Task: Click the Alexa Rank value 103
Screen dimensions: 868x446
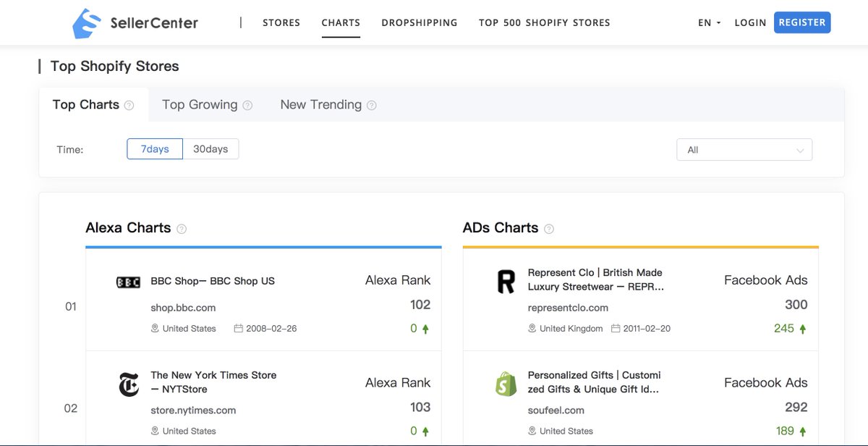Action: pos(420,407)
